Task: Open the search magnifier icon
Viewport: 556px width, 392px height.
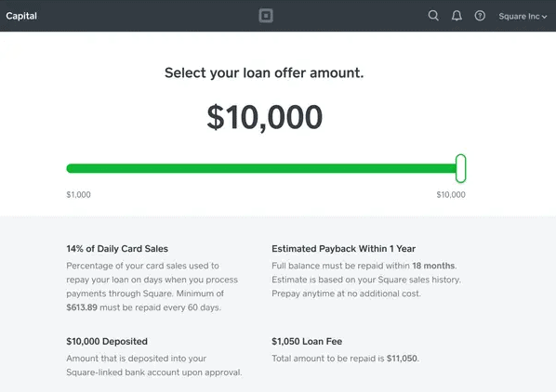Action: pos(433,16)
